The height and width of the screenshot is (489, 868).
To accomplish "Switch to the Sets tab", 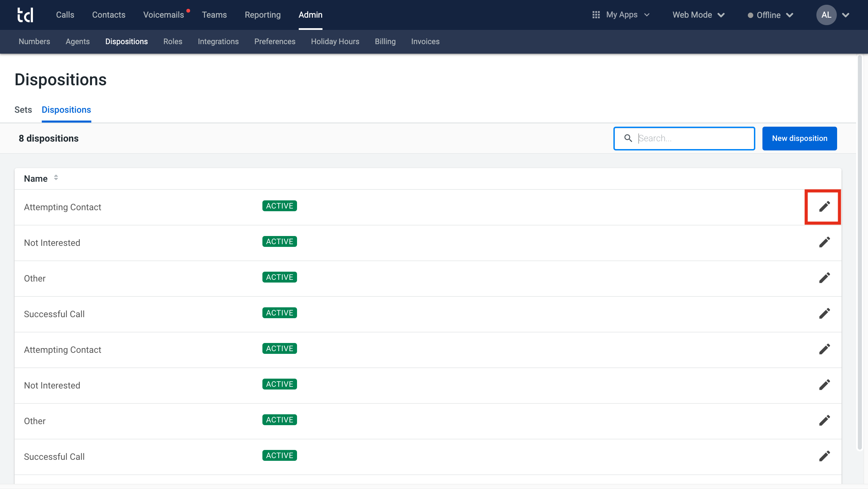I will pos(23,110).
